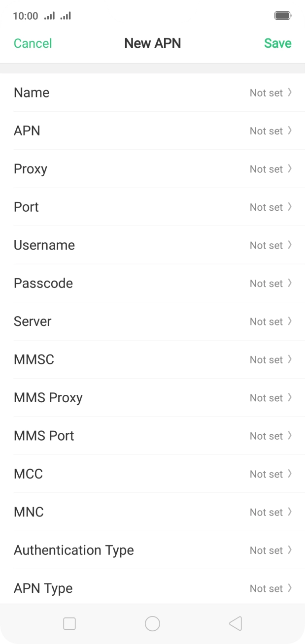Tap the Android back navigation icon

(x=236, y=624)
